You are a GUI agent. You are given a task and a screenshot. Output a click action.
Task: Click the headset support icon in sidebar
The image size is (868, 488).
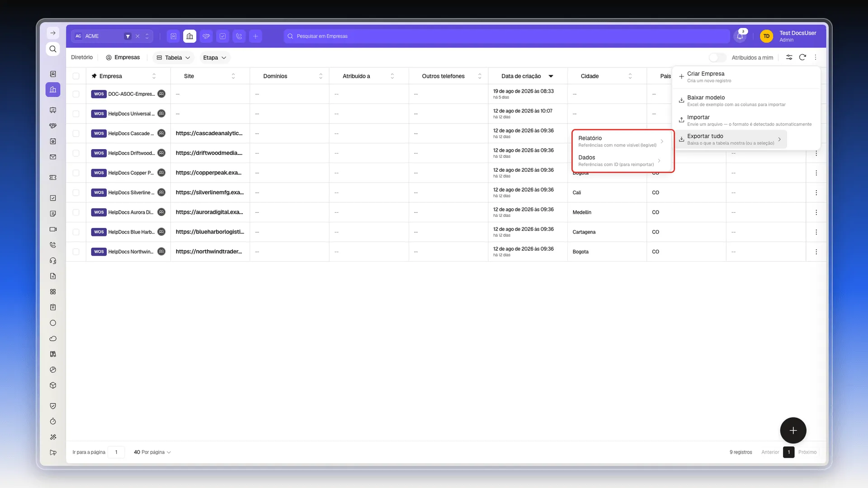(x=53, y=261)
